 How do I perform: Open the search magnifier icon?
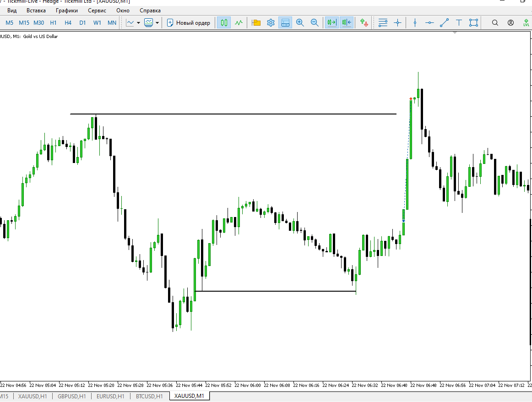point(495,22)
